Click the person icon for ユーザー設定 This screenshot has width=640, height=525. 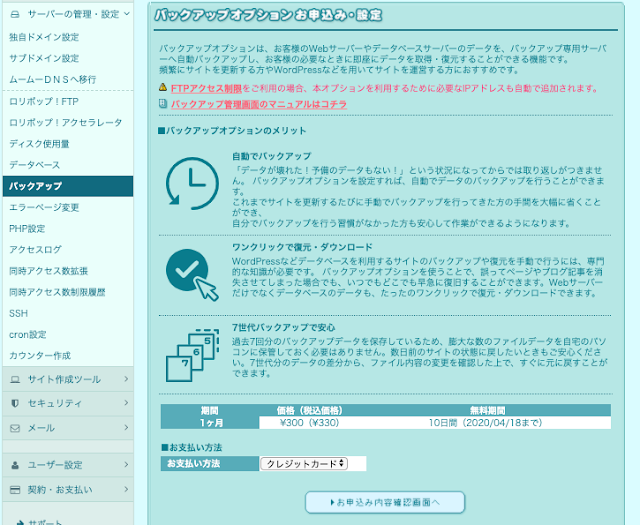(15, 465)
